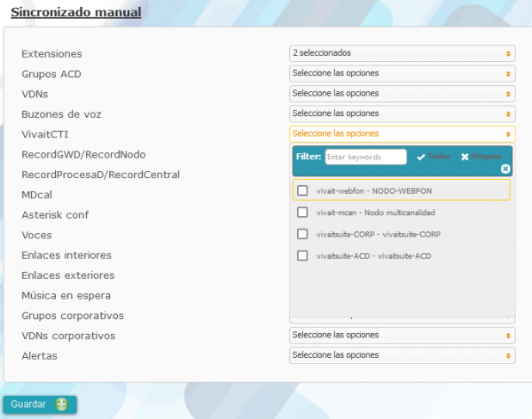The width and height of the screenshot is (532, 419).
Task: Click the green plus icon on Guardar
Action: (x=62, y=404)
